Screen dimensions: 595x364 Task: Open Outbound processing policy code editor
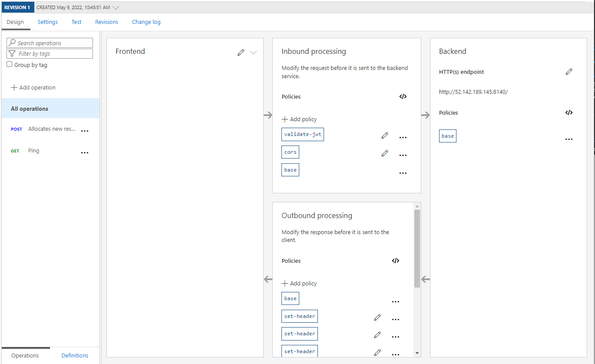[395, 261]
